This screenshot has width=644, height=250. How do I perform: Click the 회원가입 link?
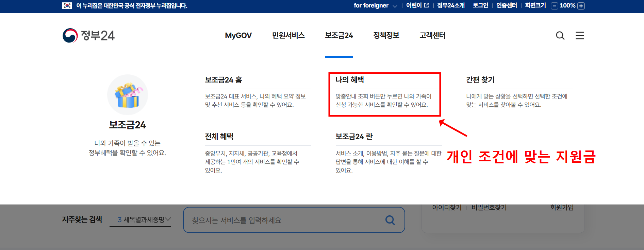(x=562, y=207)
